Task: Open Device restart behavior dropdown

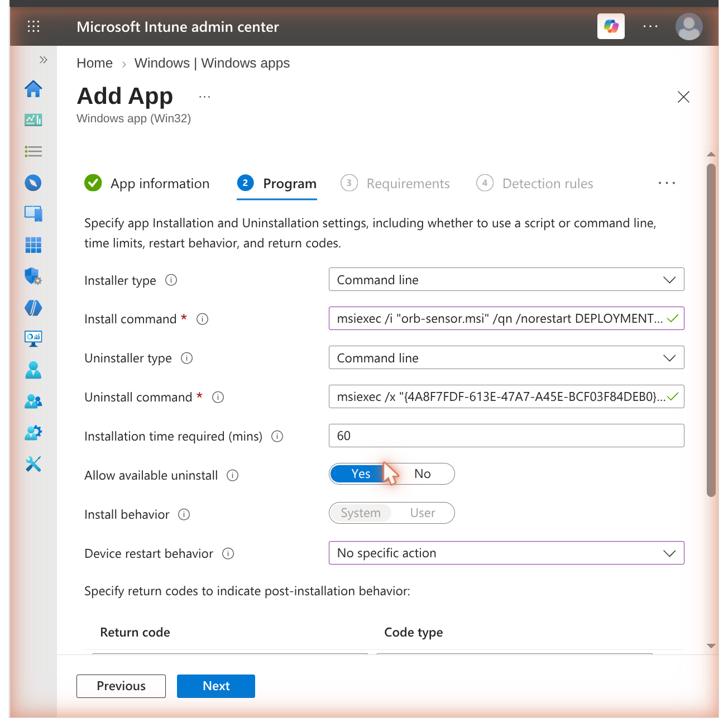Action: (506, 553)
